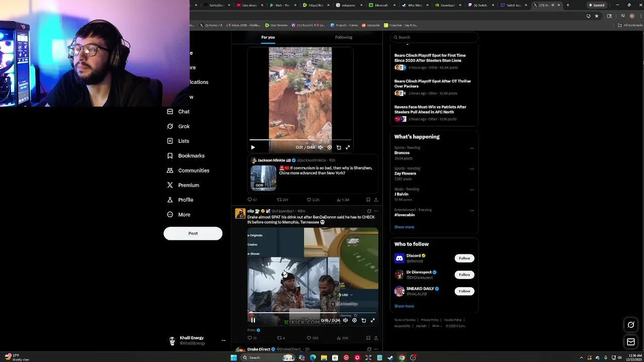This screenshot has width=644, height=362.
Task: Open Bookmarks in the sidebar
Action: [186, 156]
